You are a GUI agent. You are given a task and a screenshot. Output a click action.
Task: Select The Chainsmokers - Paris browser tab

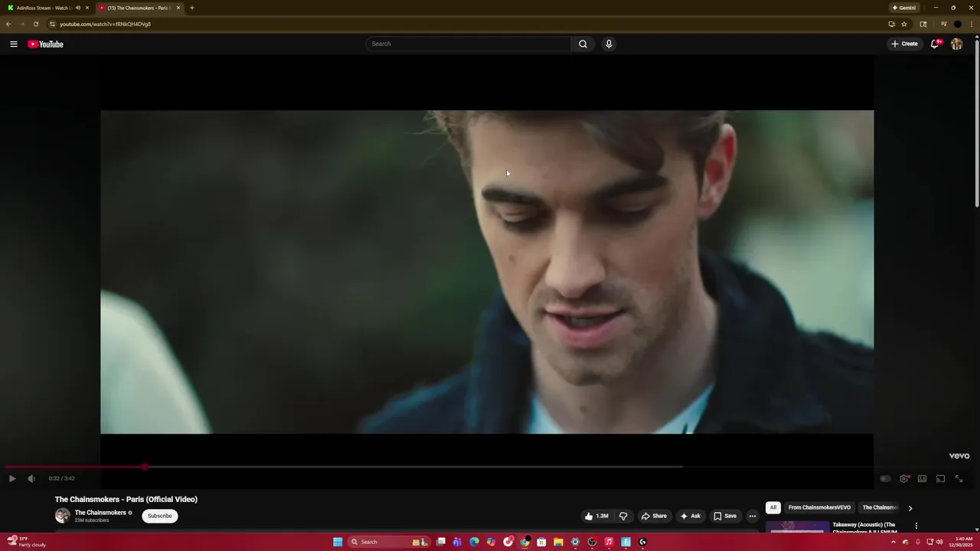coord(139,8)
